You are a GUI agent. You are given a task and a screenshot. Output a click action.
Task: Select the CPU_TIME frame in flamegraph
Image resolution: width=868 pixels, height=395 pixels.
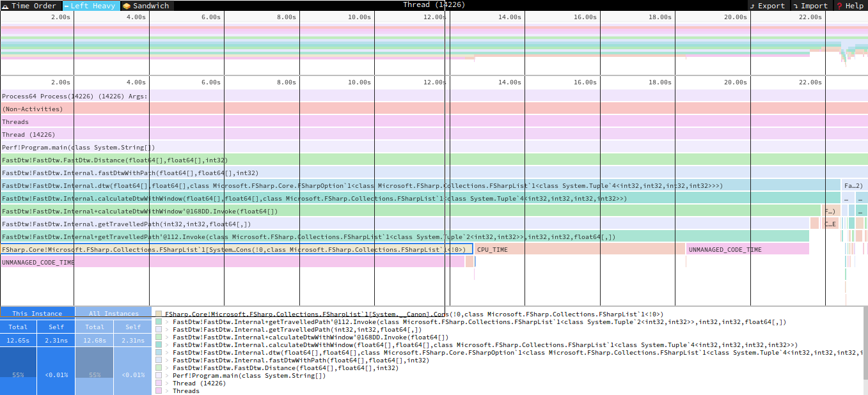click(579, 249)
